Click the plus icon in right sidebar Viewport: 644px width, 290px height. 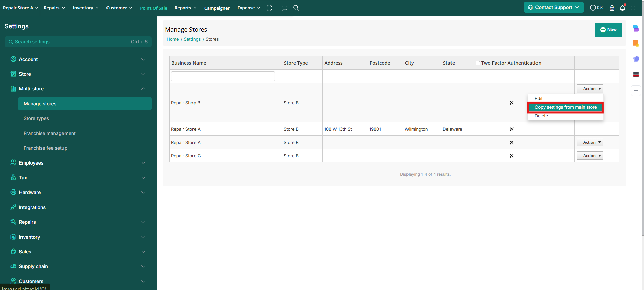pos(636,91)
